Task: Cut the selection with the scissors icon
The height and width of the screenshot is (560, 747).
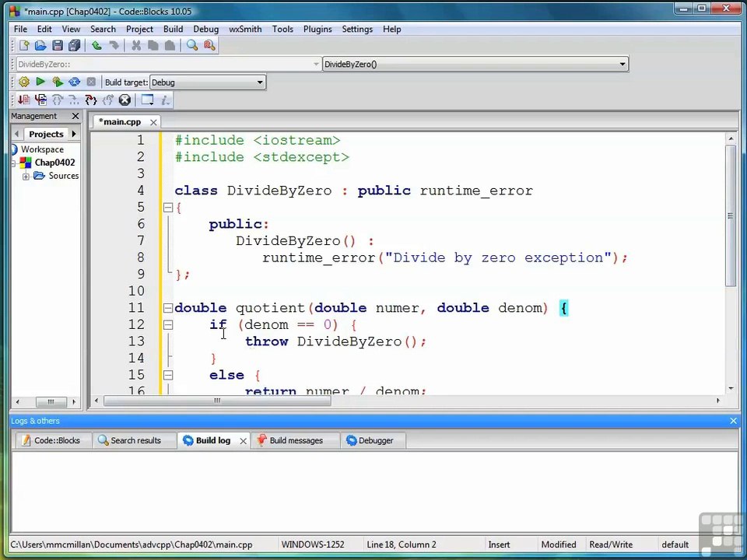Action: tap(136, 46)
